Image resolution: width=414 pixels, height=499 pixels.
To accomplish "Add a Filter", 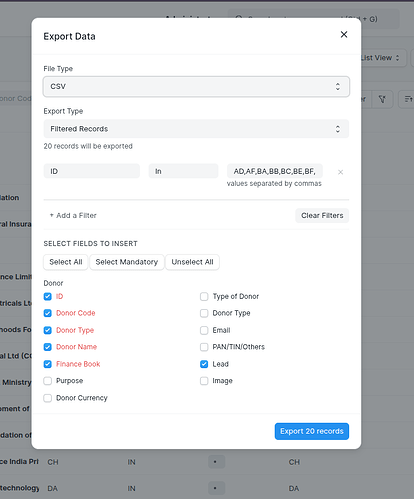I will tap(73, 215).
